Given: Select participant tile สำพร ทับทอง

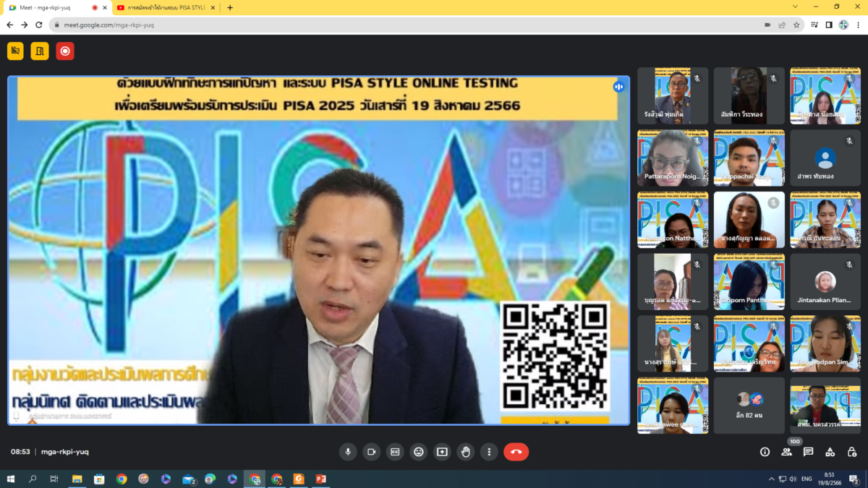Looking at the screenshot, I should [825, 158].
